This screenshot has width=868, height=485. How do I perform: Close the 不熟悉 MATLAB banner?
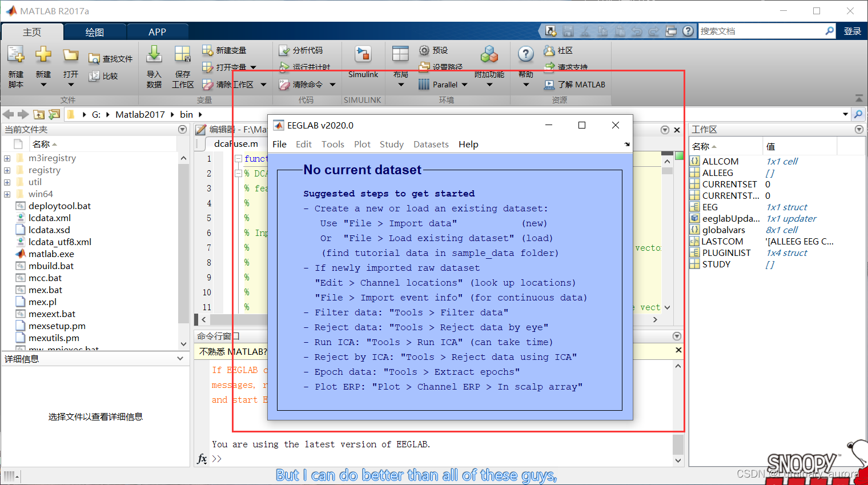point(678,350)
